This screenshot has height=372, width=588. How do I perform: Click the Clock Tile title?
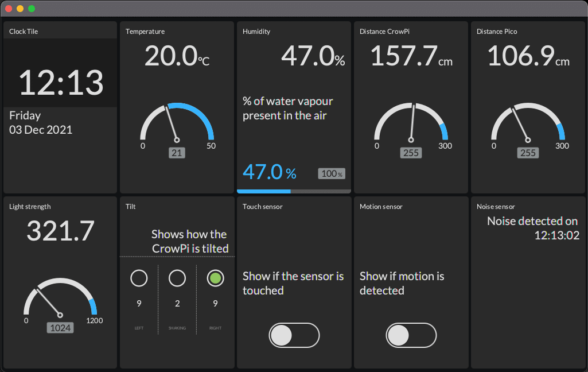(24, 32)
